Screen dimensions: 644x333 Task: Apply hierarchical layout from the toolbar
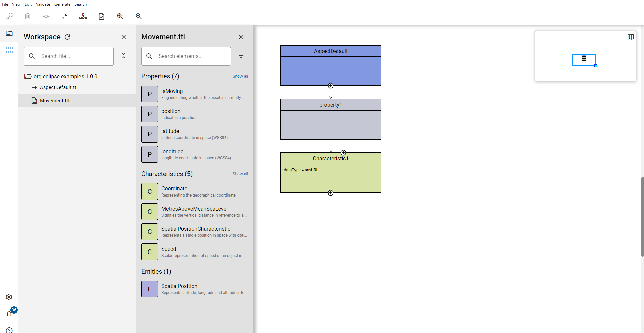coord(83,16)
